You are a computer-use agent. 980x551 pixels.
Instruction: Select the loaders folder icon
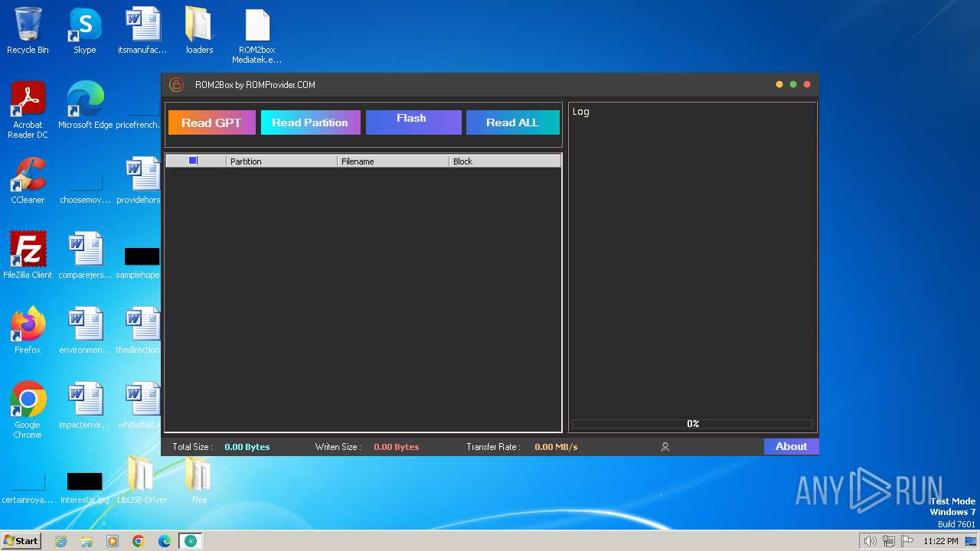point(199,31)
